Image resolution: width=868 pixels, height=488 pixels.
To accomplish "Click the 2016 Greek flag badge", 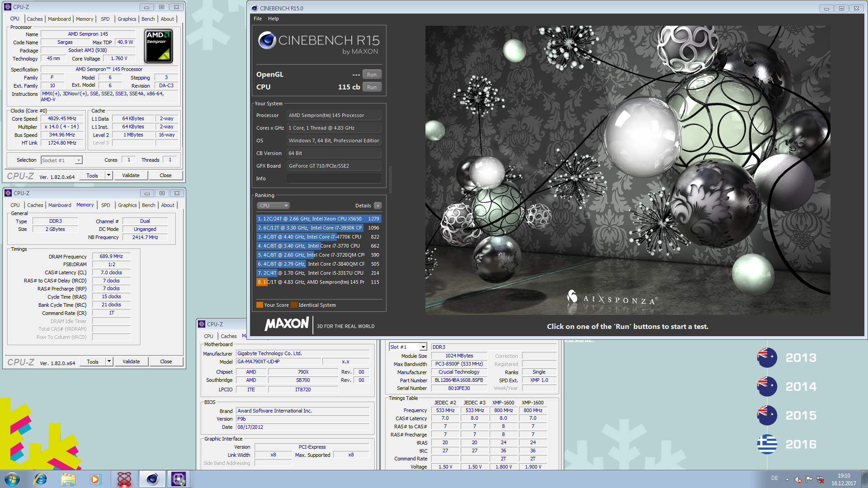I will (x=767, y=444).
